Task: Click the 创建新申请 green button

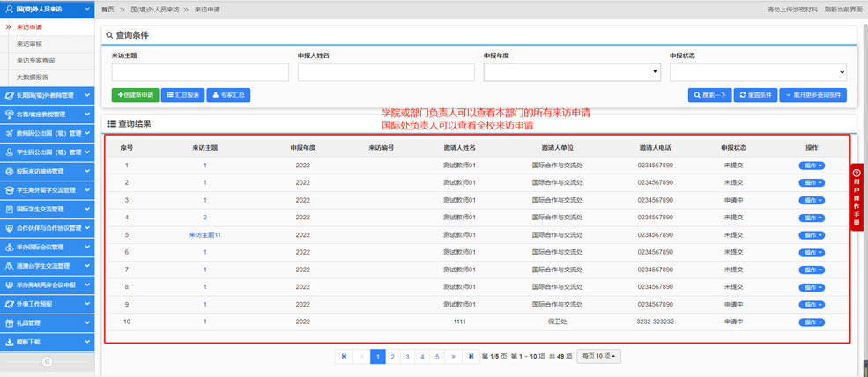Action: 135,94
